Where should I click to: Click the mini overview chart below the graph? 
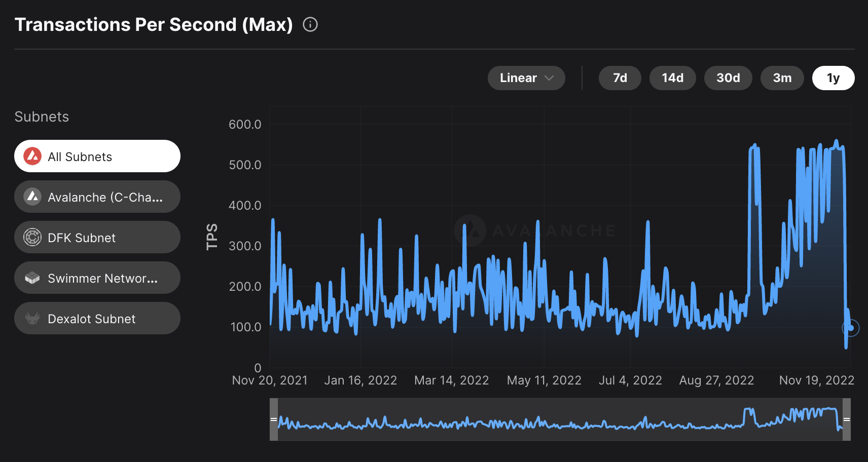point(558,419)
